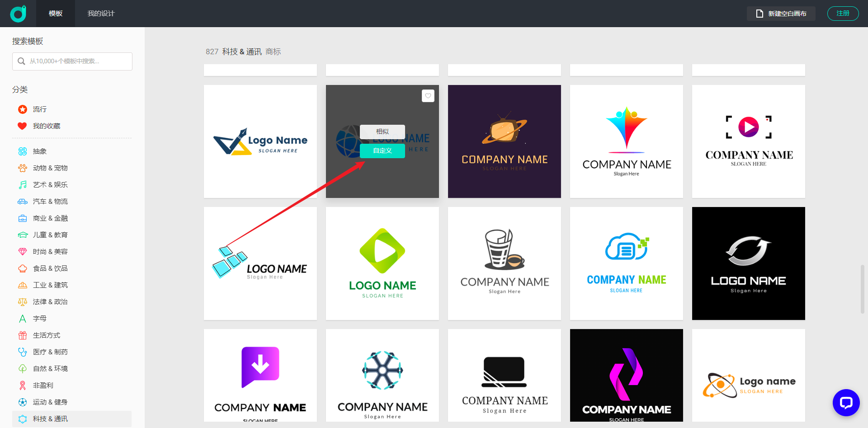Open the orange orbit Logo name template
Viewport: 868px width, 428px height.
click(x=749, y=376)
